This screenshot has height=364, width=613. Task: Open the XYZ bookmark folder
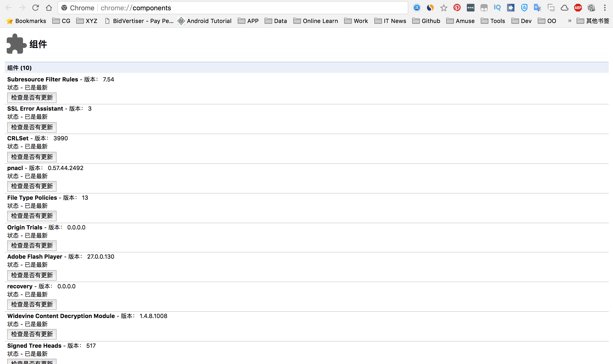pos(87,21)
